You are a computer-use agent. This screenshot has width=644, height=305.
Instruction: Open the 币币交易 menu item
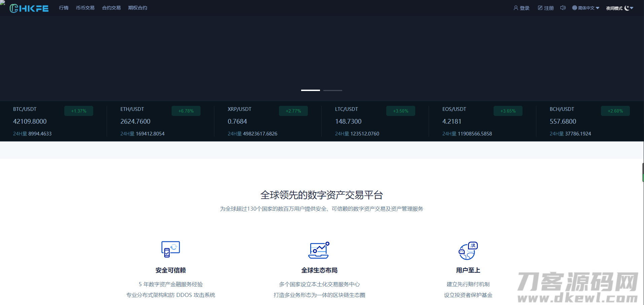point(85,8)
